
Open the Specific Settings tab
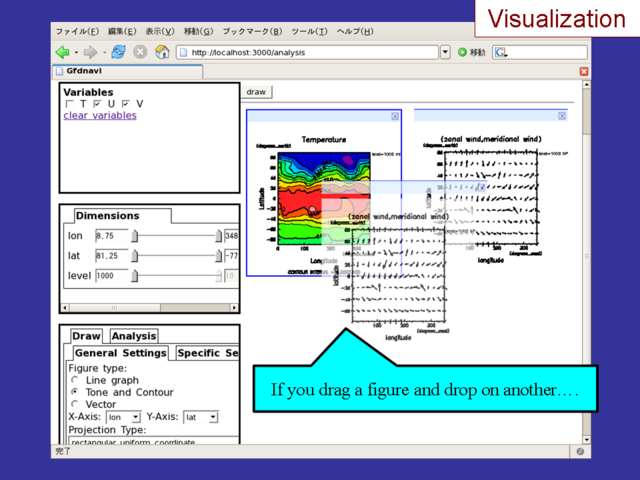click(x=208, y=353)
